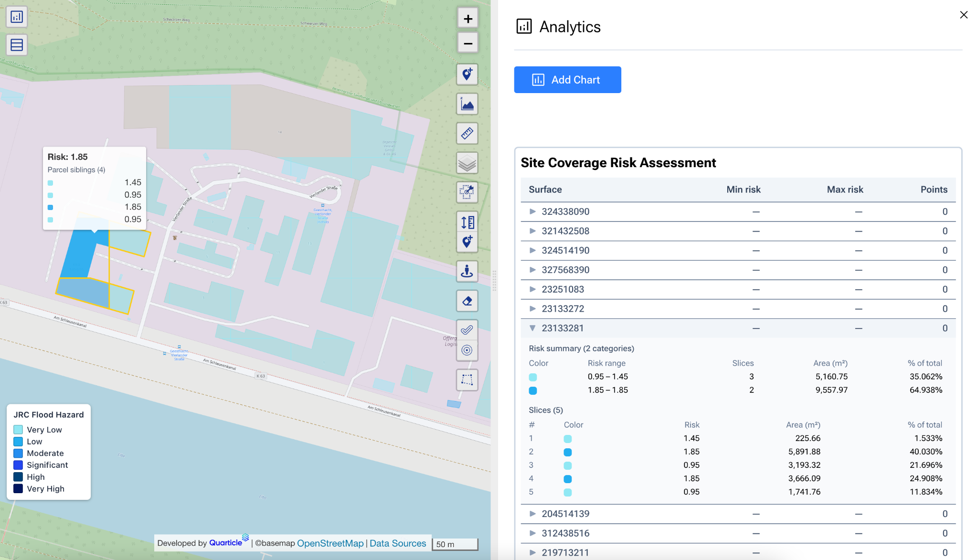
Task: Click the double checkmark icon
Action: (467, 330)
